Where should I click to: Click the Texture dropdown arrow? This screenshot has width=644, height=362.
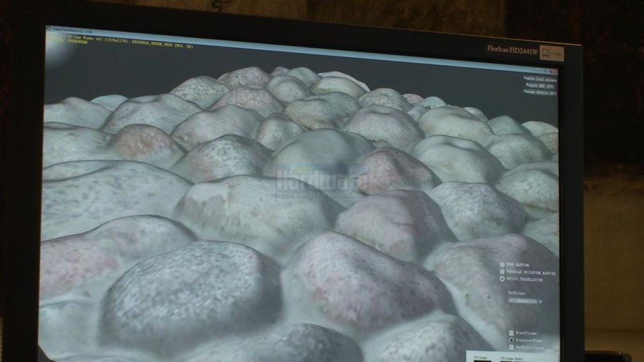tap(540, 302)
